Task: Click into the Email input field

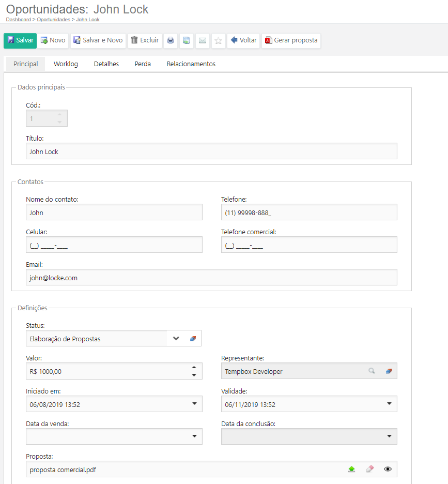Action: click(x=211, y=277)
